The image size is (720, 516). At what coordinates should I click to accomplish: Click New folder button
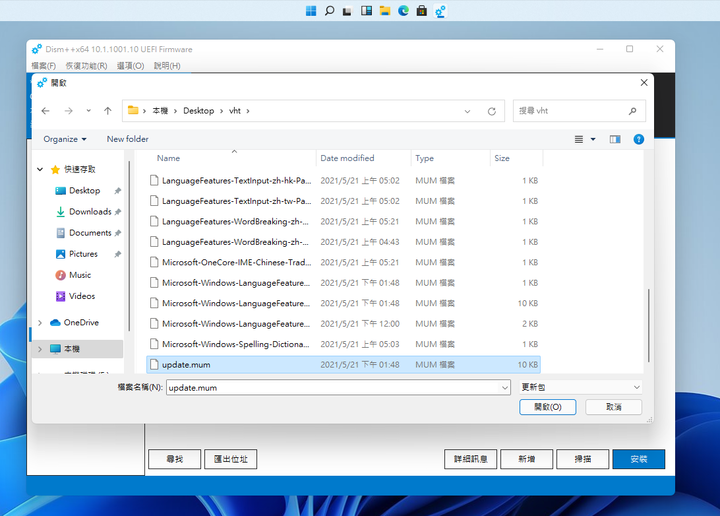click(128, 139)
